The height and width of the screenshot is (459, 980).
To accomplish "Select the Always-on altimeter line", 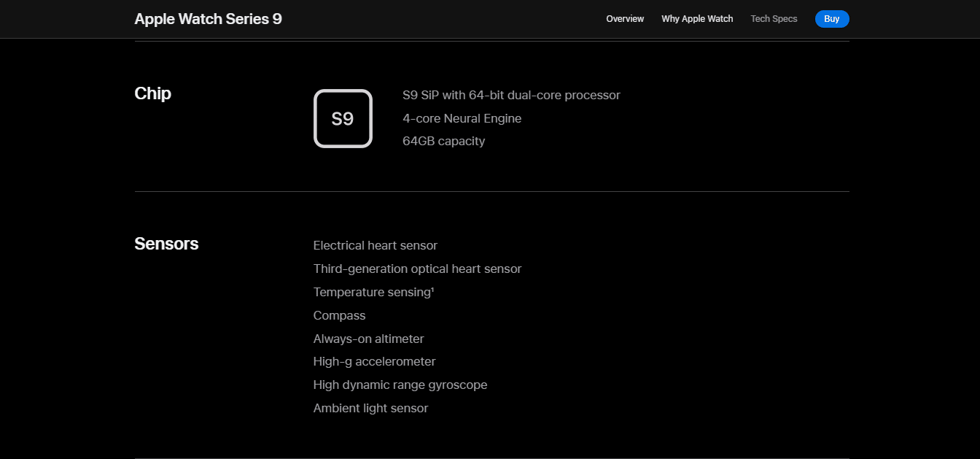I will coord(368,339).
